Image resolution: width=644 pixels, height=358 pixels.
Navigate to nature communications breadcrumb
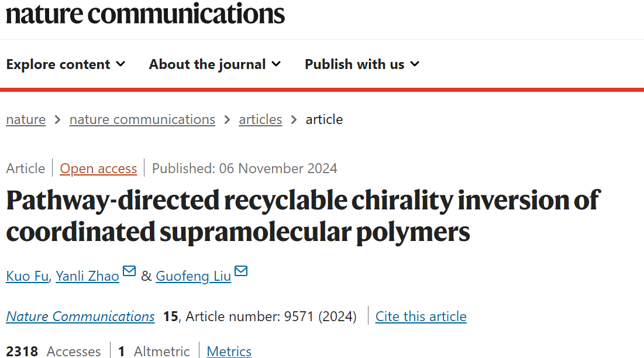[142, 120]
